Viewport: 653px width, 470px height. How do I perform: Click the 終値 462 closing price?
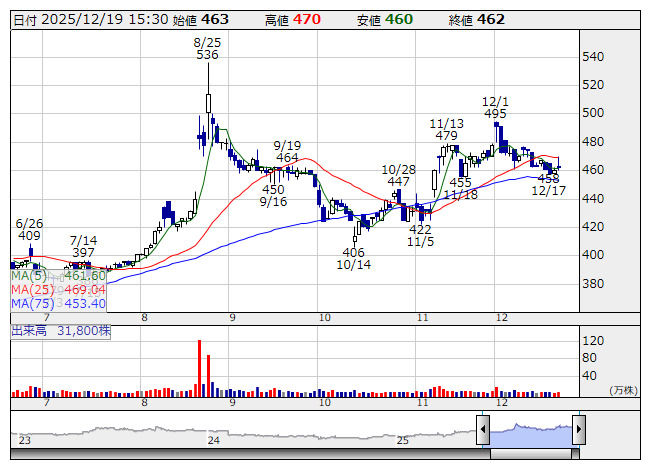tap(477, 20)
